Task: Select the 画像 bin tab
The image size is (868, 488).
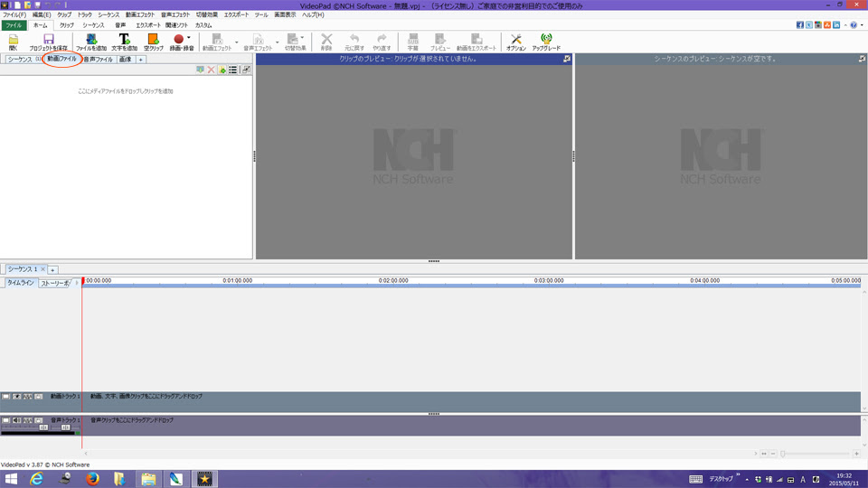Action: [125, 60]
